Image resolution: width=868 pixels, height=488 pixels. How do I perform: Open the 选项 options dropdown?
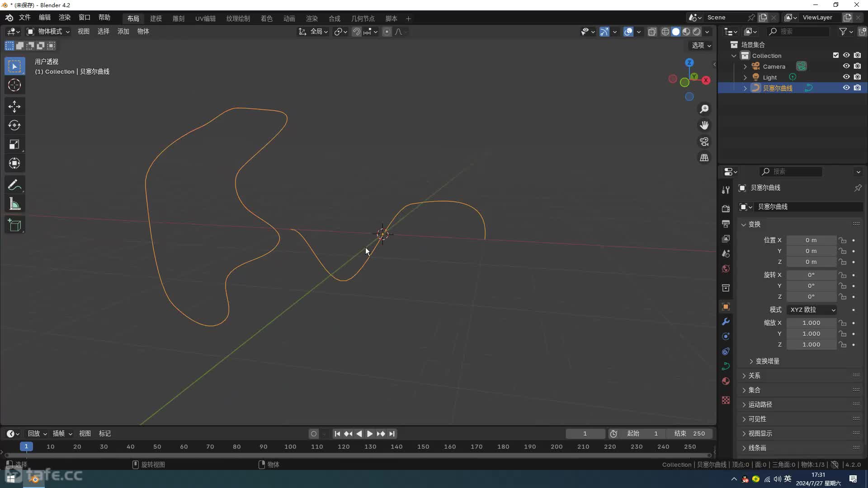coord(701,45)
